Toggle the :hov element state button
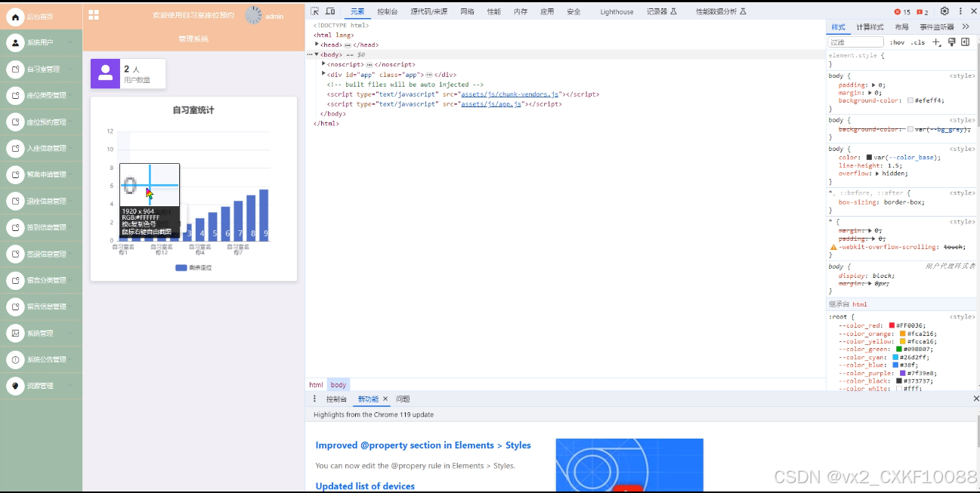The width and height of the screenshot is (980, 493). pyautogui.click(x=897, y=42)
